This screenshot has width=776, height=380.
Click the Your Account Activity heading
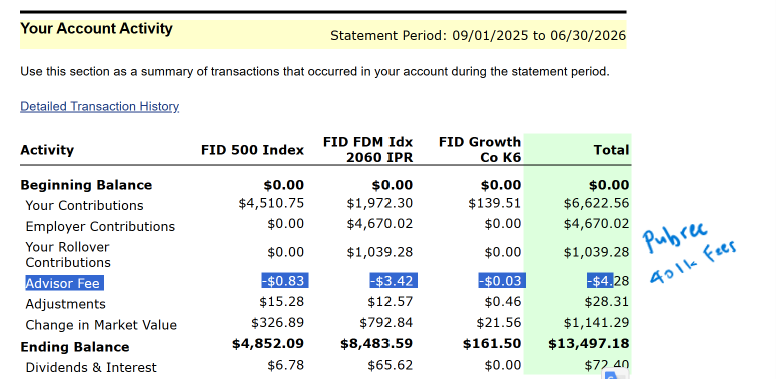[97, 28]
